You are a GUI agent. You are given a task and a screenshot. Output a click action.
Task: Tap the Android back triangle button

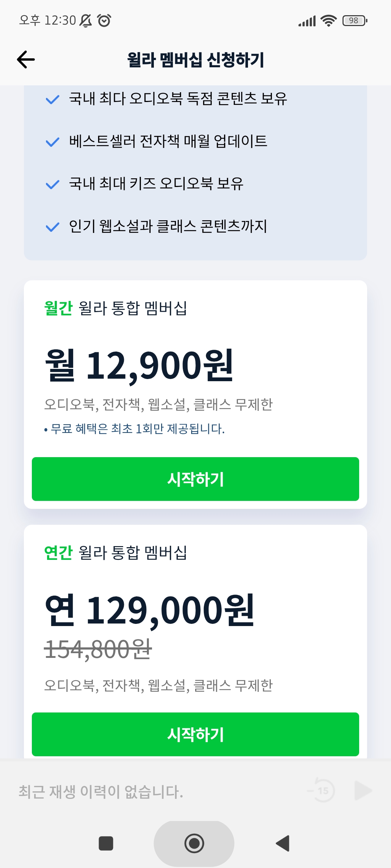click(283, 843)
